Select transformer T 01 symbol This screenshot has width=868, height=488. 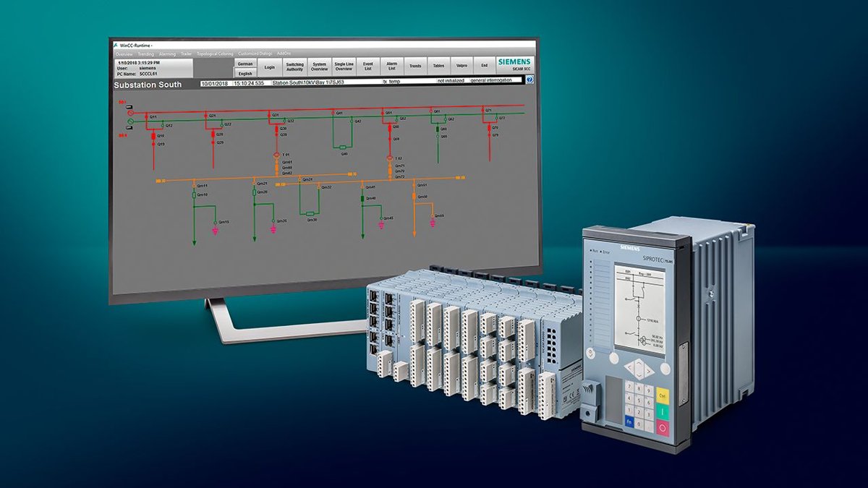tap(276, 155)
